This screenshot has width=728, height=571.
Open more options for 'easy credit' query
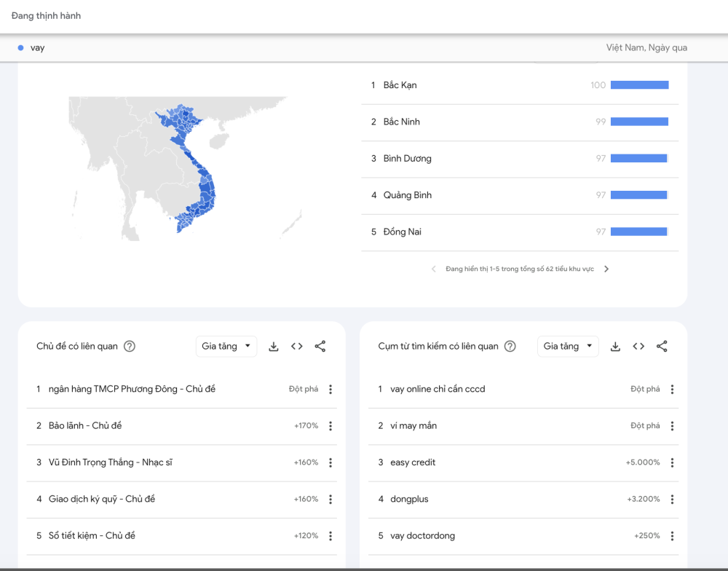pyautogui.click(x=672, y=462)
